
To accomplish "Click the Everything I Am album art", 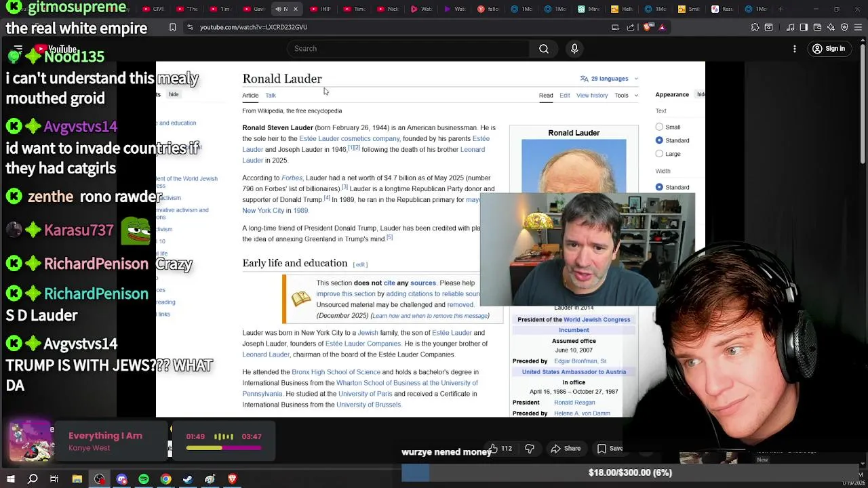I will 31,441.
